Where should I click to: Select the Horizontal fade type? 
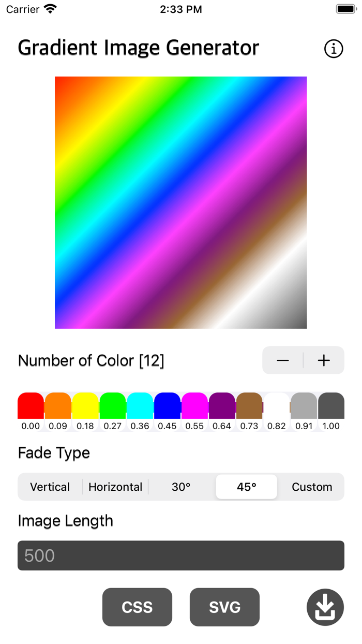tap(115, 487)
